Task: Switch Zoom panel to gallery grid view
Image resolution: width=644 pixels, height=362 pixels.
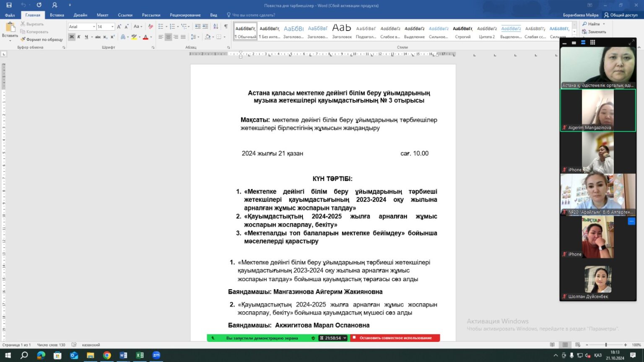Action: [592, 42]
